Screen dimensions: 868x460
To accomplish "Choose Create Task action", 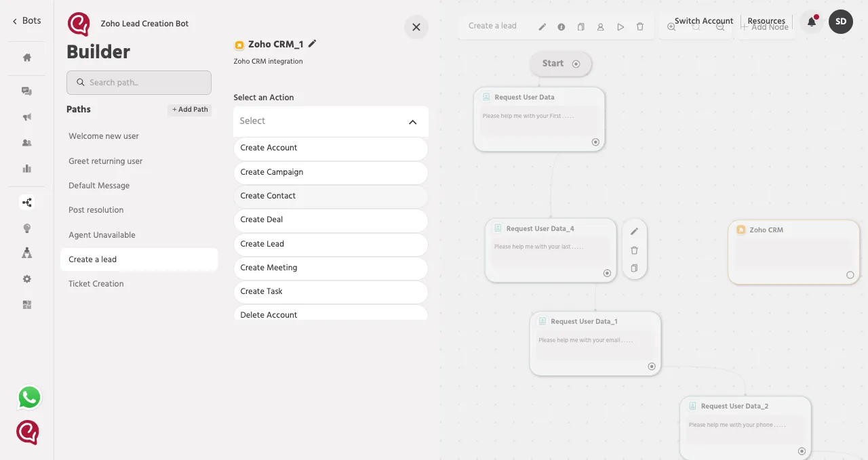I will tap(331, 292).
